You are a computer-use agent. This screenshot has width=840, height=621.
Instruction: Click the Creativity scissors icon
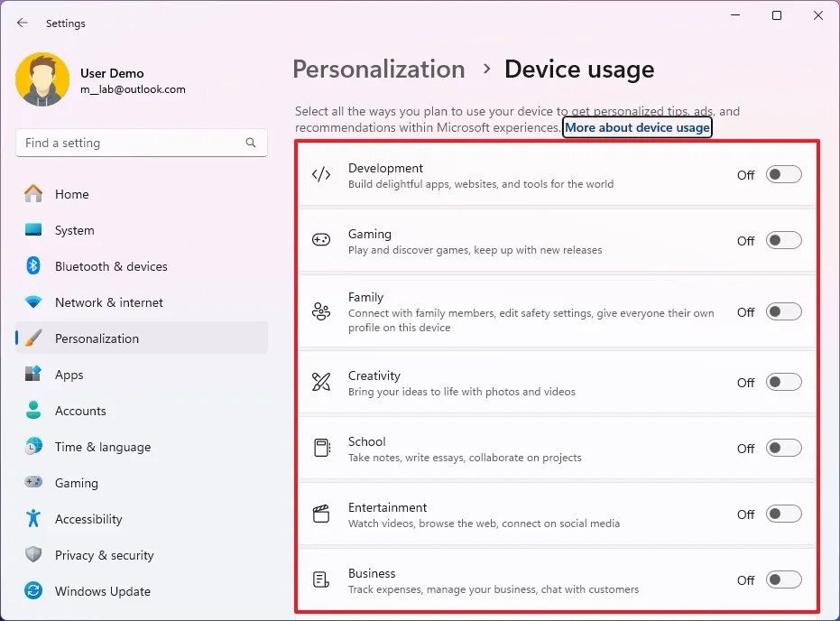coord(320,381)
